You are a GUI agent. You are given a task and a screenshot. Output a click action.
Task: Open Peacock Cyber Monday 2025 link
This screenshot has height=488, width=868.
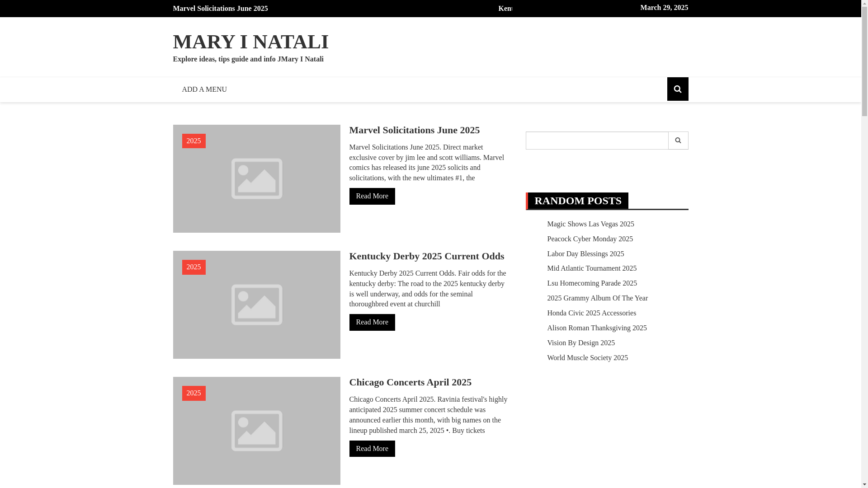tap(590, 239)
